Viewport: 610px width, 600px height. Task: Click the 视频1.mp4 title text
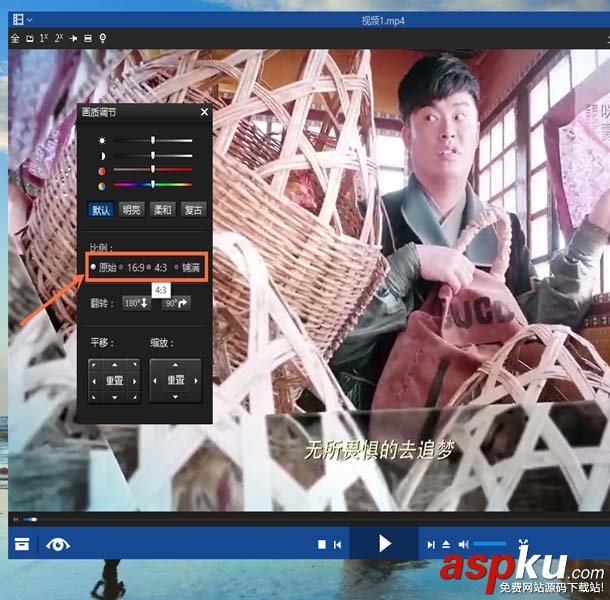(x=383, y=20)
